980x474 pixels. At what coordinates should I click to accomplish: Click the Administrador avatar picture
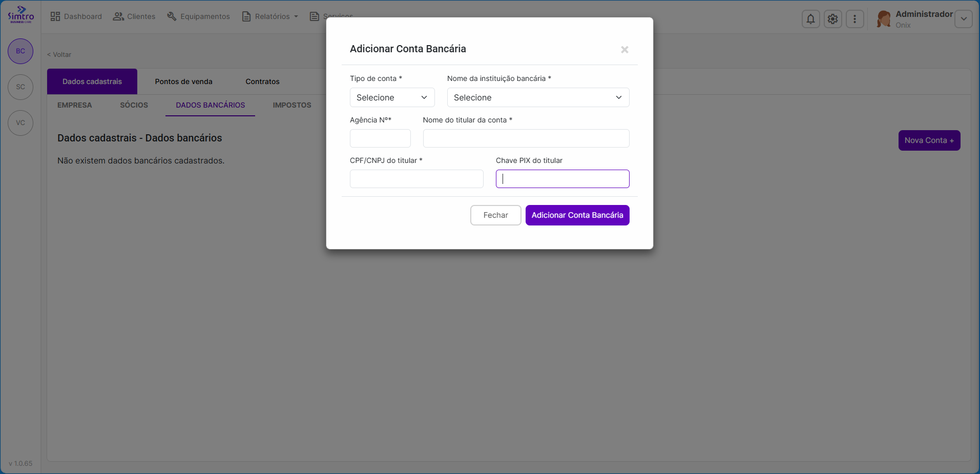point(884,19)
